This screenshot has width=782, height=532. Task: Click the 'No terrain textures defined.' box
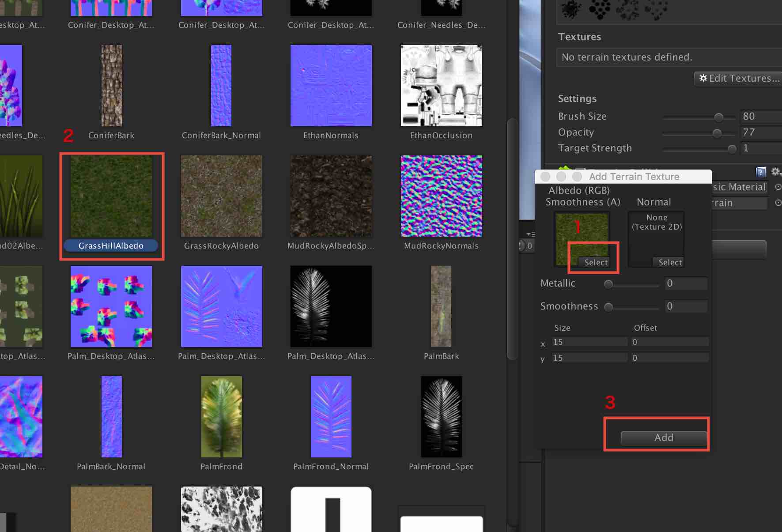(669, 57)
